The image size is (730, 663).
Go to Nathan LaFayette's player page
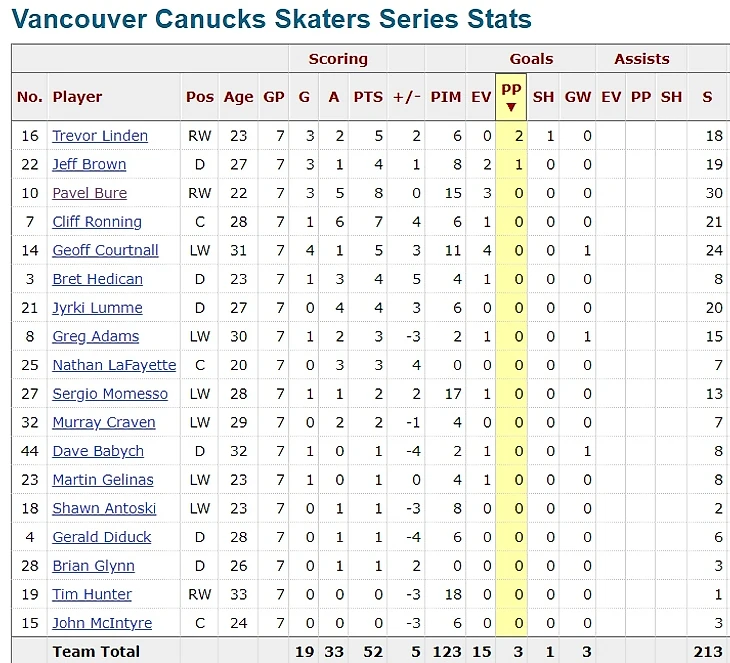[x=114, y=365]
